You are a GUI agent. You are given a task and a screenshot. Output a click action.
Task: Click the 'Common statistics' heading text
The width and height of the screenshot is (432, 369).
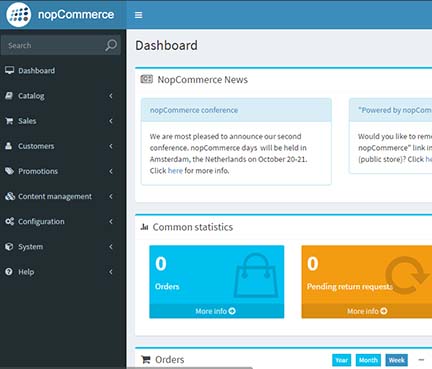pos(193,227)
